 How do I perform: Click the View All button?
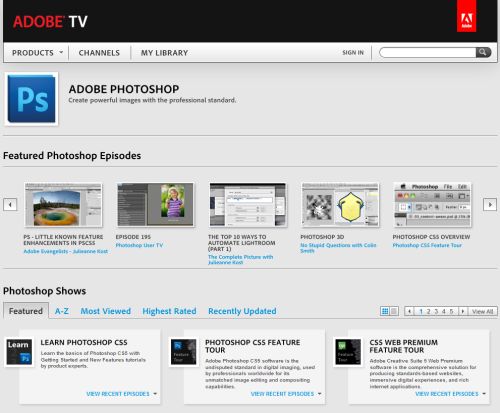(x=482, y=311)
